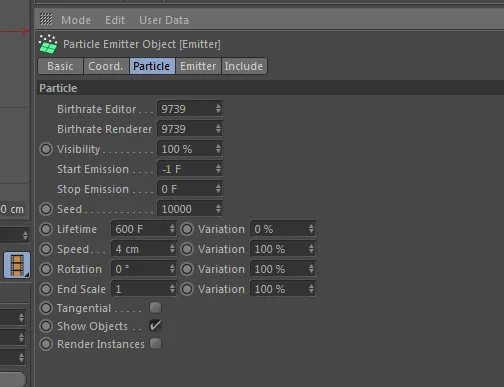Image resolution: width=504 pixels, height=387 pixels.
Task: Click the Particle Emitter object icon
Action: 48,44
